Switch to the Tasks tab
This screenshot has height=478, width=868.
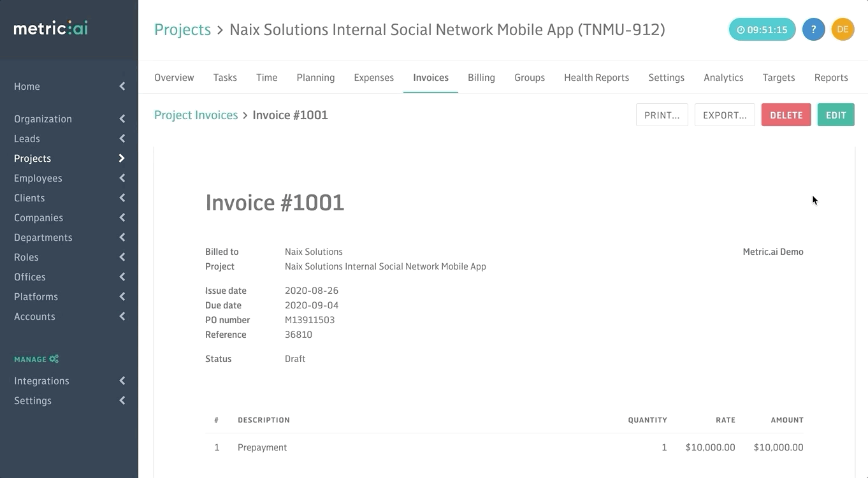pyautogui.click(x=225, y=77)
